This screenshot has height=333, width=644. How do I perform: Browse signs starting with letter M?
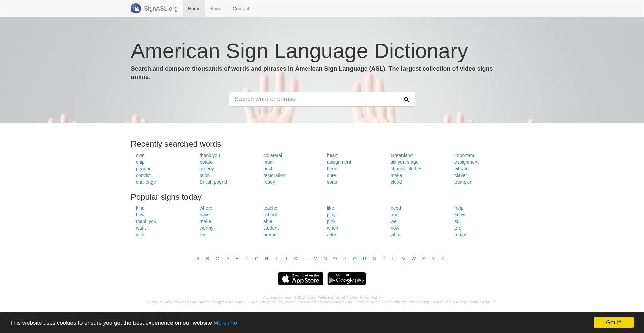(x=315, y=259)
